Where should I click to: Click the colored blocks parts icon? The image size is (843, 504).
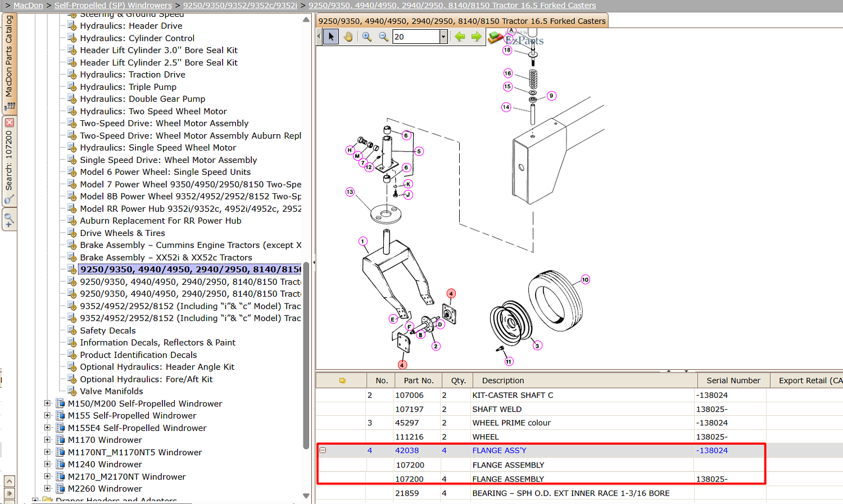click(x=495, y=38)
